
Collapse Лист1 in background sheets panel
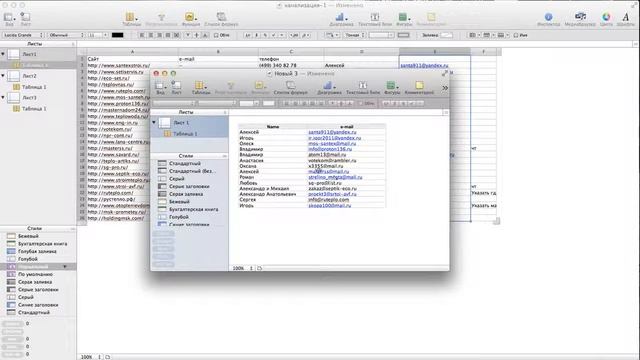click(3, 54)
